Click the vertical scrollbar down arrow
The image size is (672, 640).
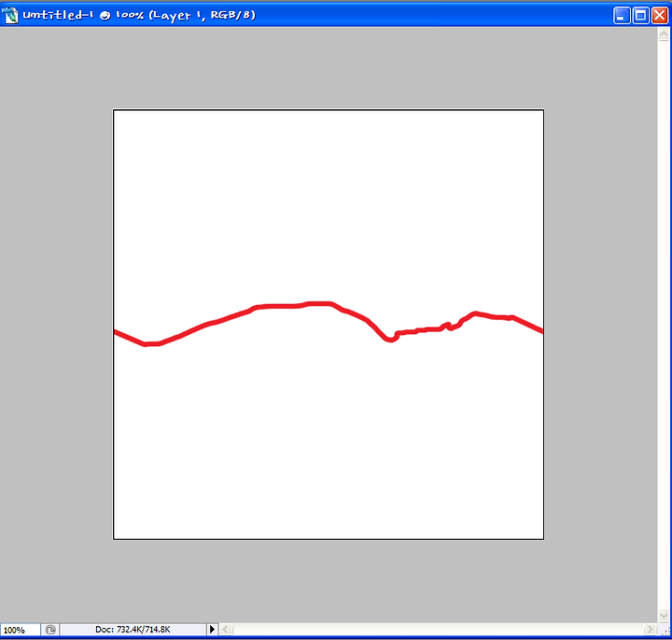coord(664,617)
